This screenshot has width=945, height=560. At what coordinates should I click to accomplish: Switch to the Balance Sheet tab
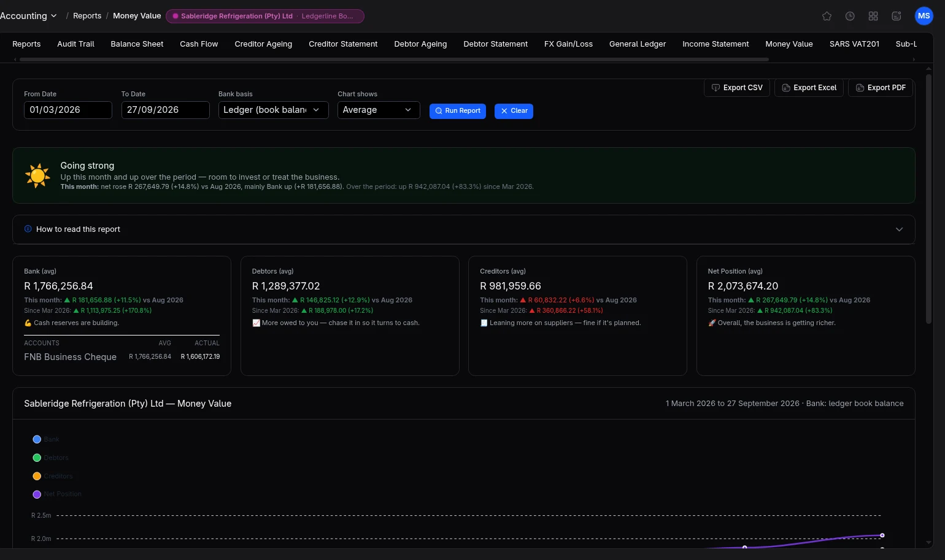tap(137, 44)
